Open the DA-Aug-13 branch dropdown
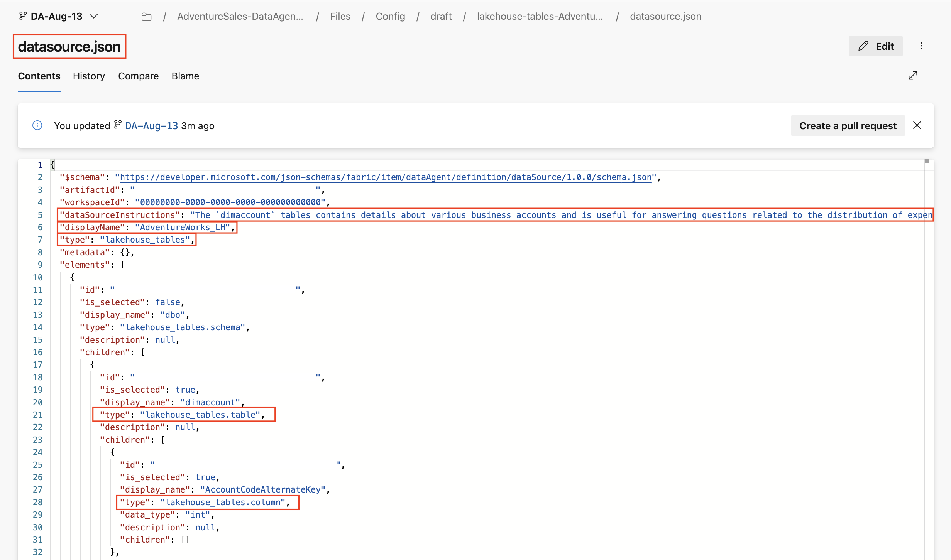The image size is (951, 560). click(94, 16)
